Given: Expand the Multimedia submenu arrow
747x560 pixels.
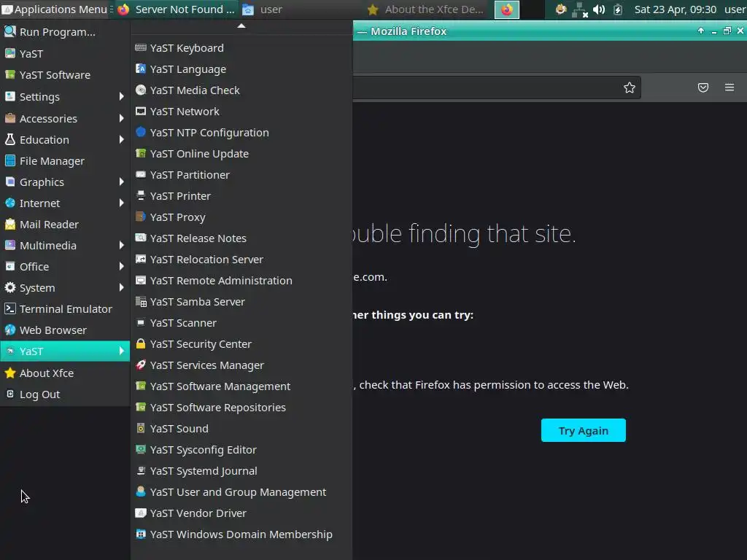Looking at the screenshot, I should point(122,245).
